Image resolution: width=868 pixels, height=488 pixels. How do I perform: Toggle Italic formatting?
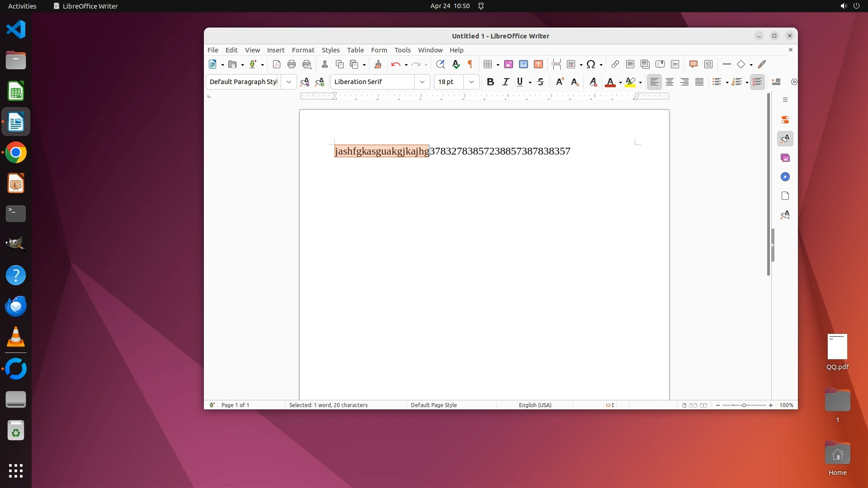click(505, 82)
